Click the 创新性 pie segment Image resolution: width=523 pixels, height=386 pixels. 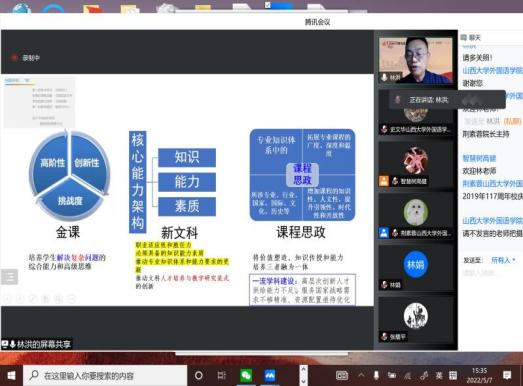click(87, 162)
